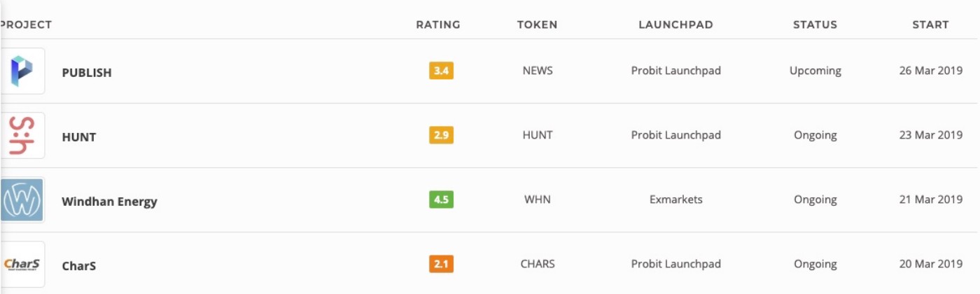Screen dimensions: 980x294
Task: Click the PROJECT column header
Action: tap(26, 24)
